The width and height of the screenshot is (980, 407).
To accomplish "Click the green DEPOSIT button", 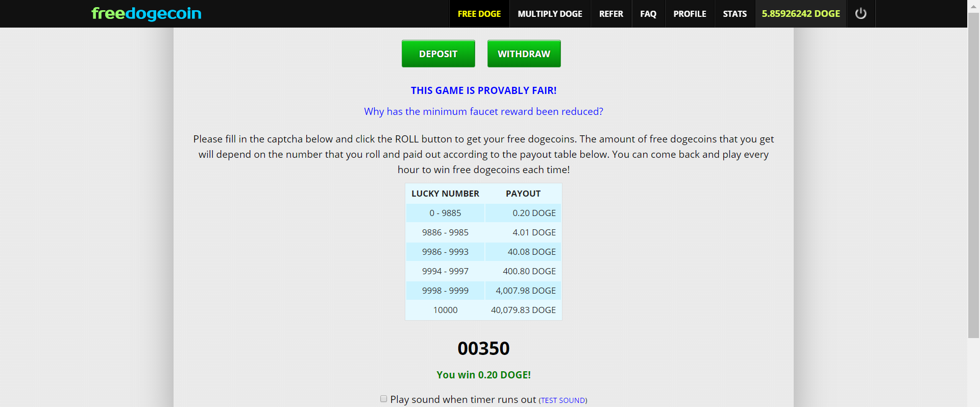I will tap(438, 54).
